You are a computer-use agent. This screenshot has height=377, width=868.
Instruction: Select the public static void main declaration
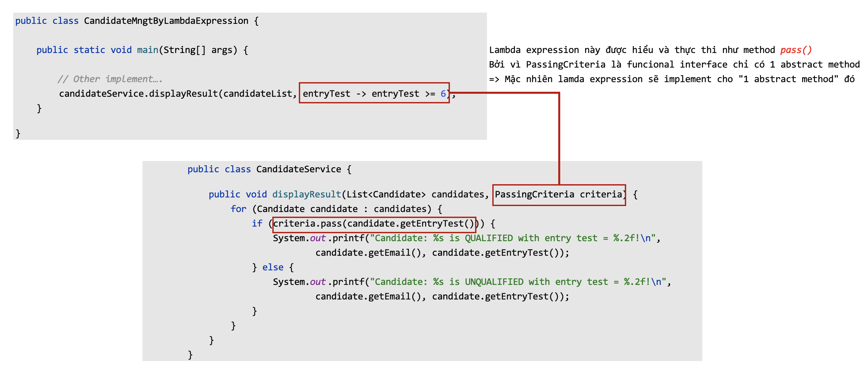coord(118,49)
